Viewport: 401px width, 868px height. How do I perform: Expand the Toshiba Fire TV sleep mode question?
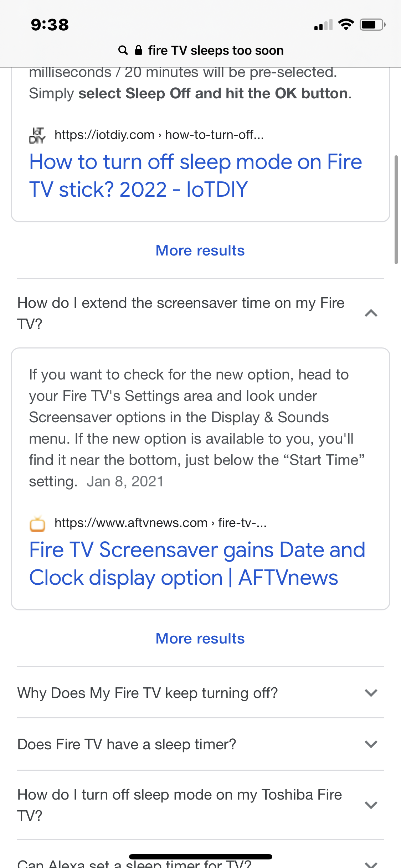(x=371, y=805)
